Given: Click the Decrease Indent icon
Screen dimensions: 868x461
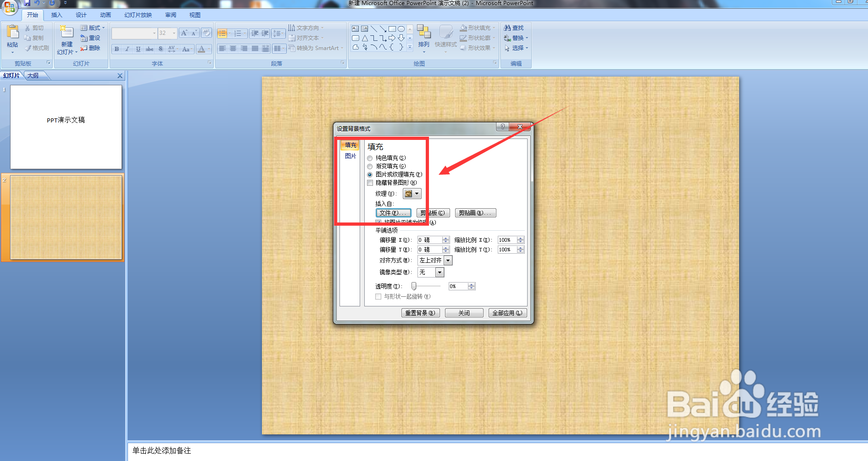Looking at the screenshot, I should pos(255,33).
